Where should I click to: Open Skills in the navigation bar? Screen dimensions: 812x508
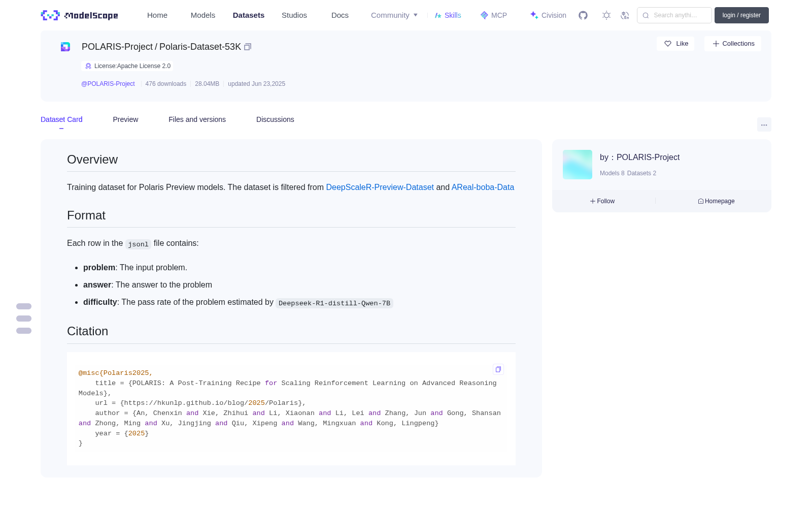pos(448,15)
